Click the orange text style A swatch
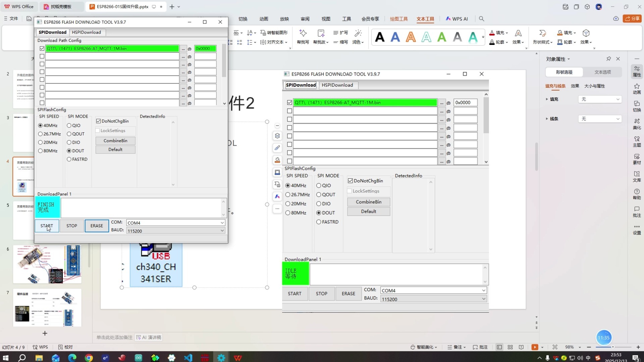644x362 pixels. click(411, 37)
